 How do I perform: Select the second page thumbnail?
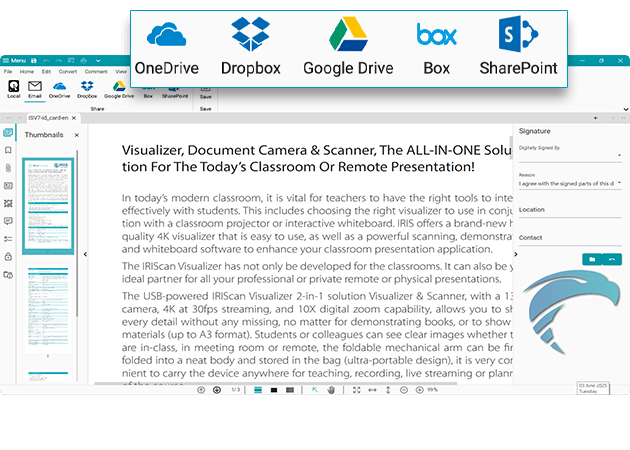[48, 310]
